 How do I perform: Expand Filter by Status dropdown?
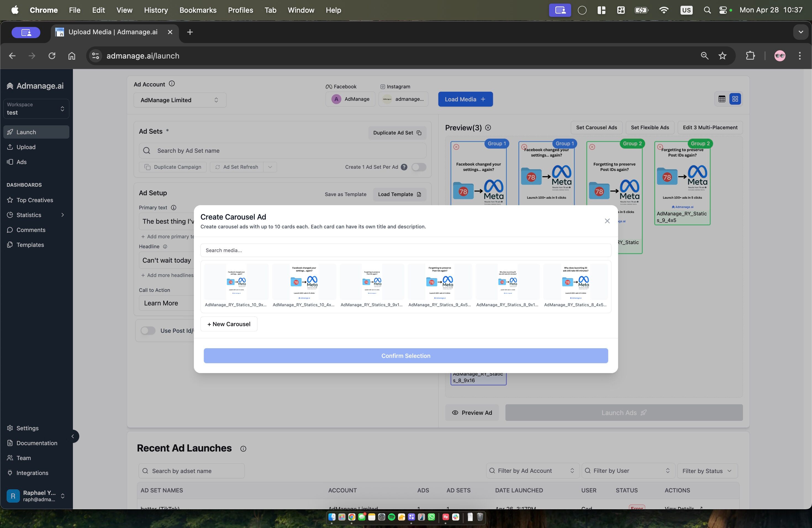tap(706, 471)
